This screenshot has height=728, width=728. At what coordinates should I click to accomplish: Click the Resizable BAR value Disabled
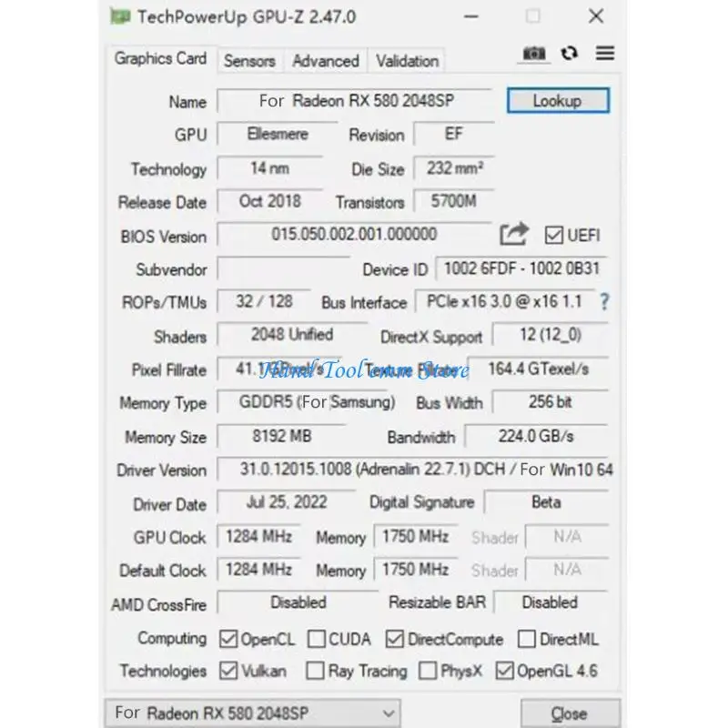tap(551, 602)
